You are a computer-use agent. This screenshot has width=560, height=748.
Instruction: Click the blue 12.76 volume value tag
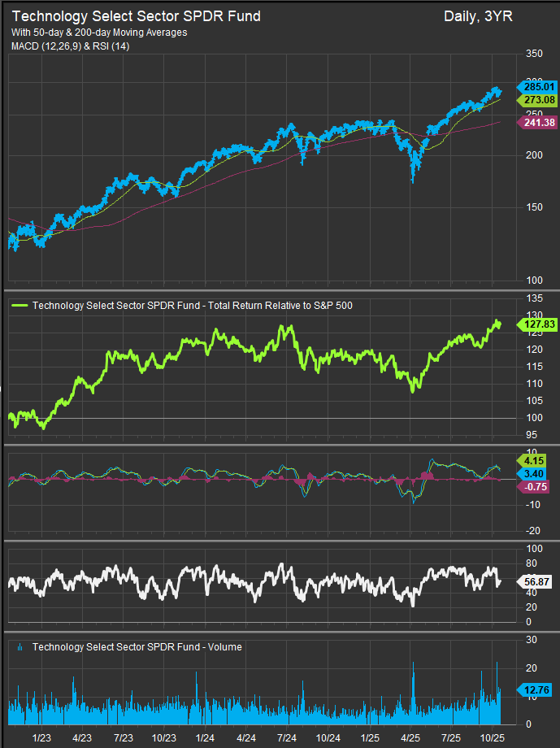tap(538, 690)
